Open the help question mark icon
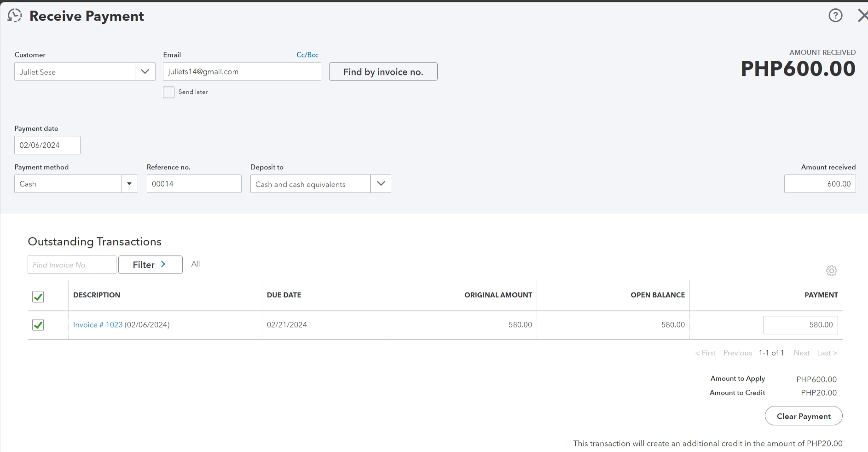Image resolution: width=868 pixels, height=452 pixels. [x=835, y=16]
